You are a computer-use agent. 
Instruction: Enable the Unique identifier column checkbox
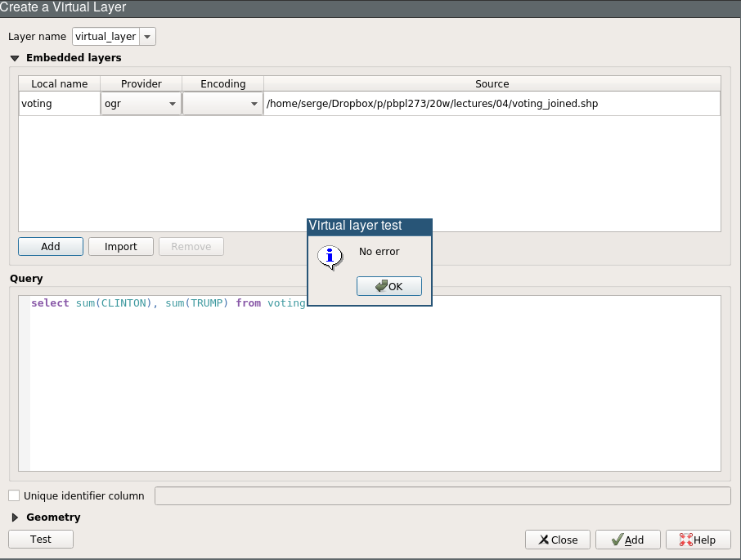pyautogui.click(x=14, y=495)
